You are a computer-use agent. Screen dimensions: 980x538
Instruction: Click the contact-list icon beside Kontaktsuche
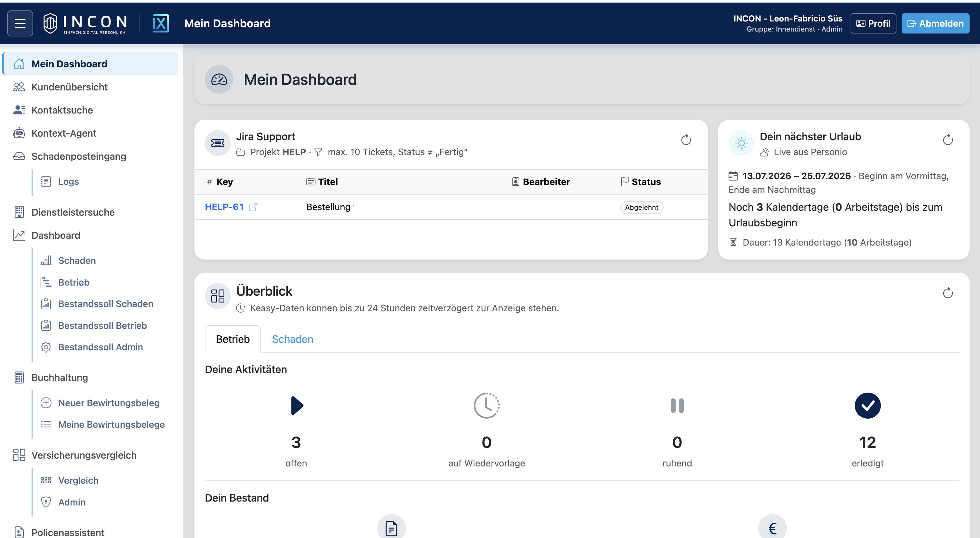coord(19,110)
